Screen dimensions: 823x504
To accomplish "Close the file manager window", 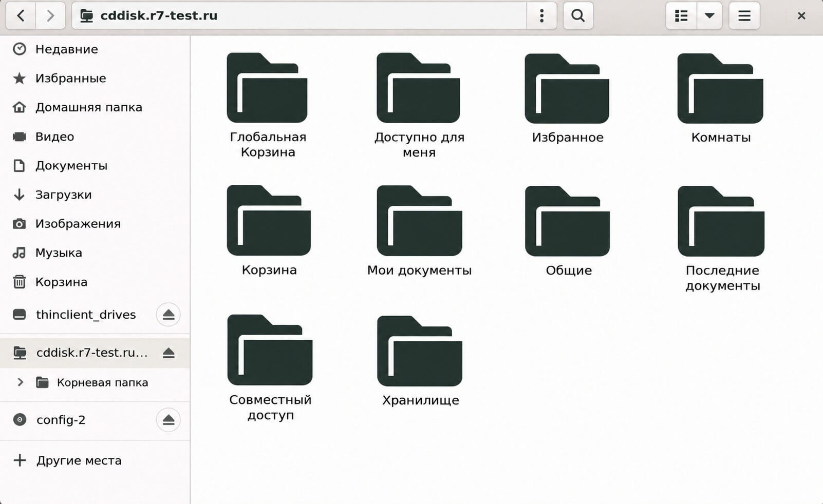I will 801,15.
